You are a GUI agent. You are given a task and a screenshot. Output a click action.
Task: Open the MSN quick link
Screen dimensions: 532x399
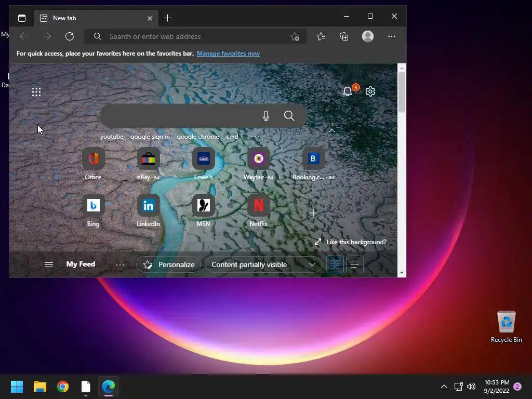point(204,211)
